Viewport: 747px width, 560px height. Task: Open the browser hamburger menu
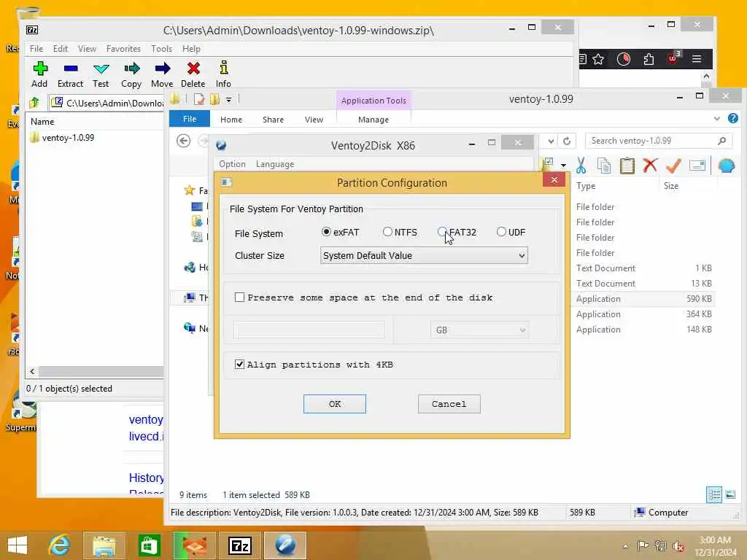coord(697,59)
